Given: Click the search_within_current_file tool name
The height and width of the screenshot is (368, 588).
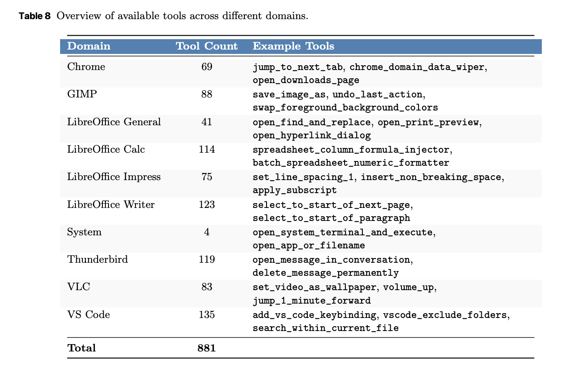Looking at the screenshot, I should pos(326,328).
